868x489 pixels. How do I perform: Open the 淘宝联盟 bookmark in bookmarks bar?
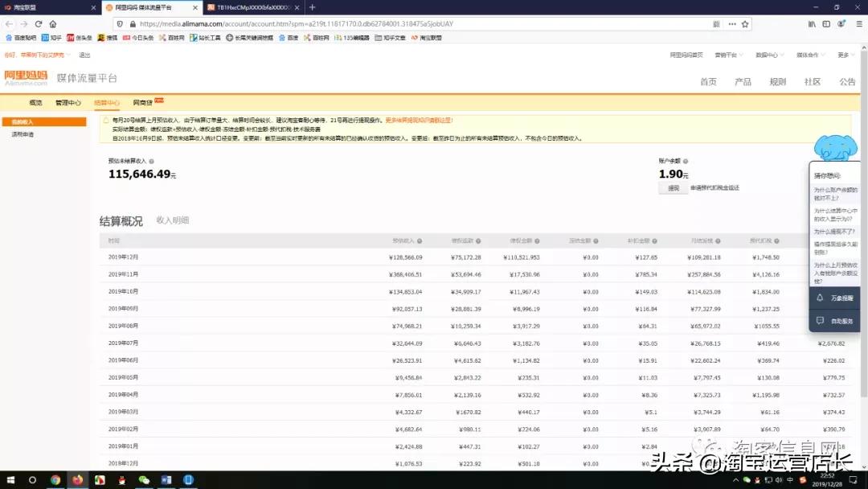point(427,38)
